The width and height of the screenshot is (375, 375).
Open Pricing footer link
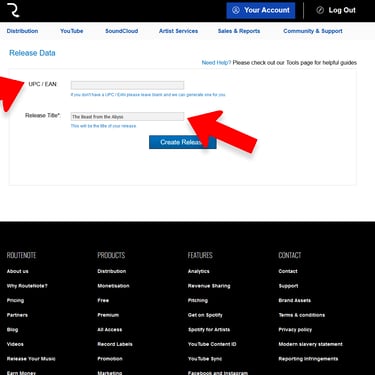[x=15, y=301]
